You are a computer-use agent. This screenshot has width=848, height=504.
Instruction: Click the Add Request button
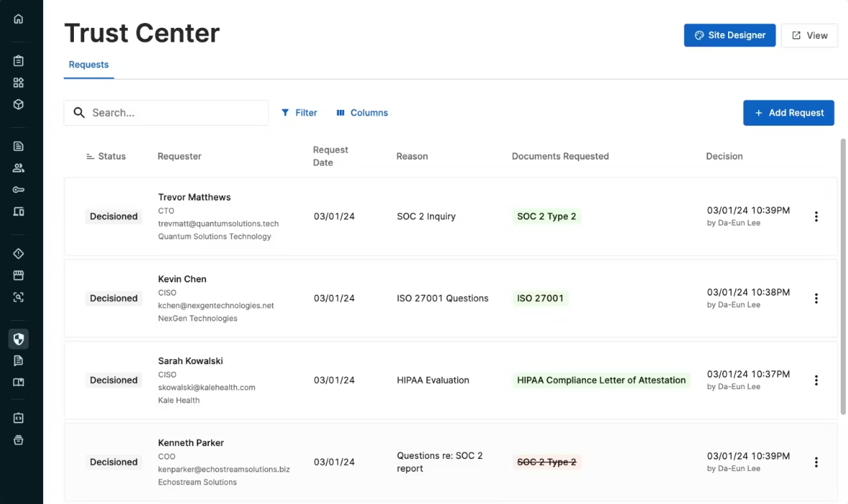tap(788, 113)
